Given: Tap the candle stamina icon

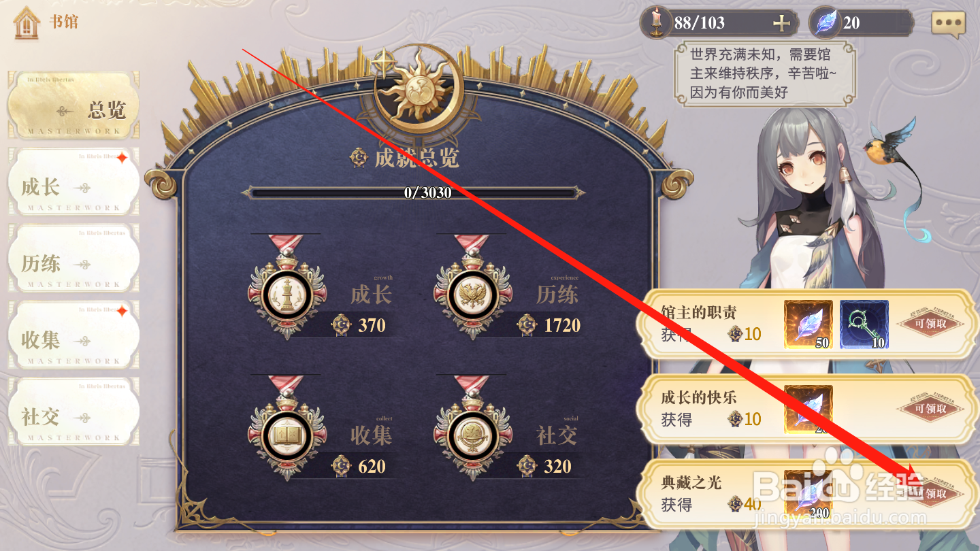Looking at the screenshot, I should (x=656, y=22).
